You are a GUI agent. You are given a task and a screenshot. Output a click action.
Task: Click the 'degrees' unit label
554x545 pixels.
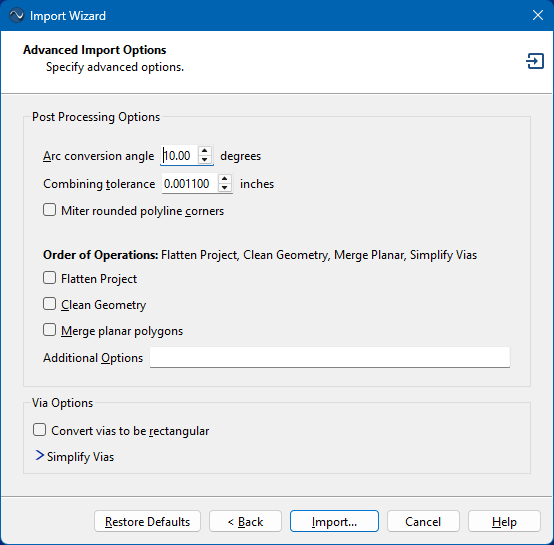pyautogui.click(x=241, y=156)
